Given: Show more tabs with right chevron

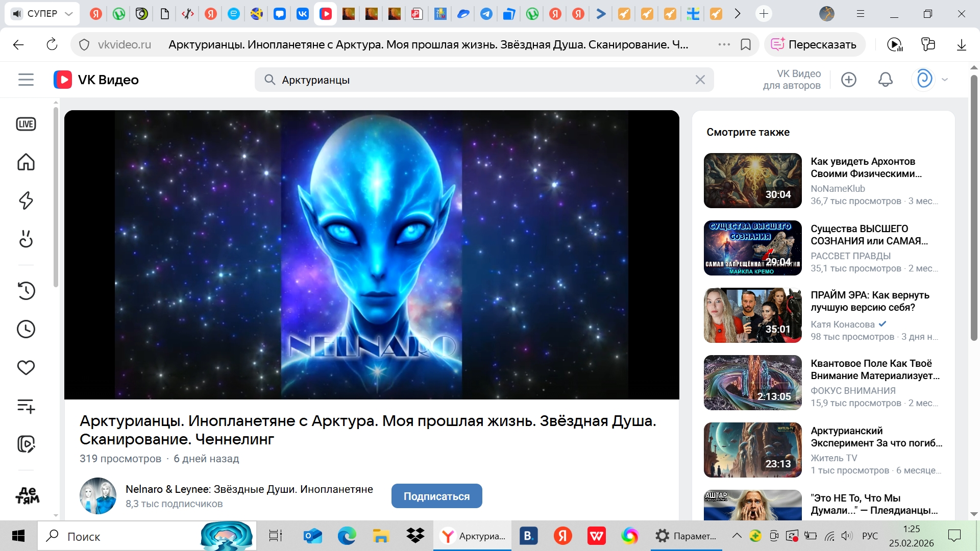Looking at the screenshot, I should 738,14.
